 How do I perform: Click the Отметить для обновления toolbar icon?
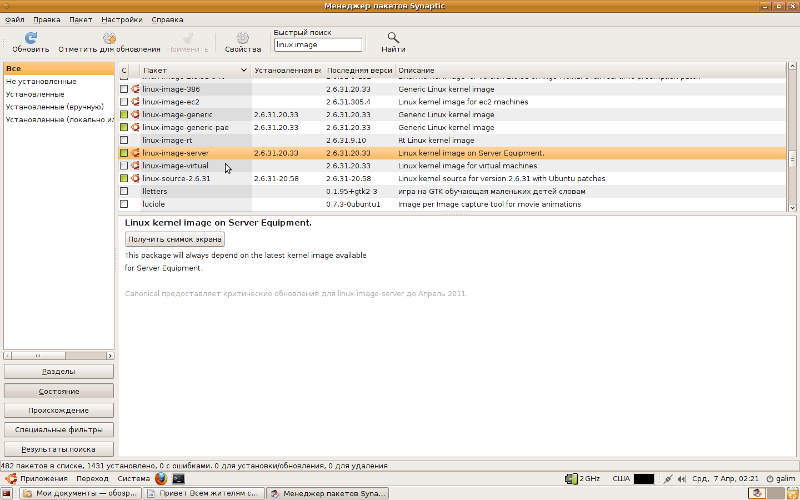click(109, 38)
